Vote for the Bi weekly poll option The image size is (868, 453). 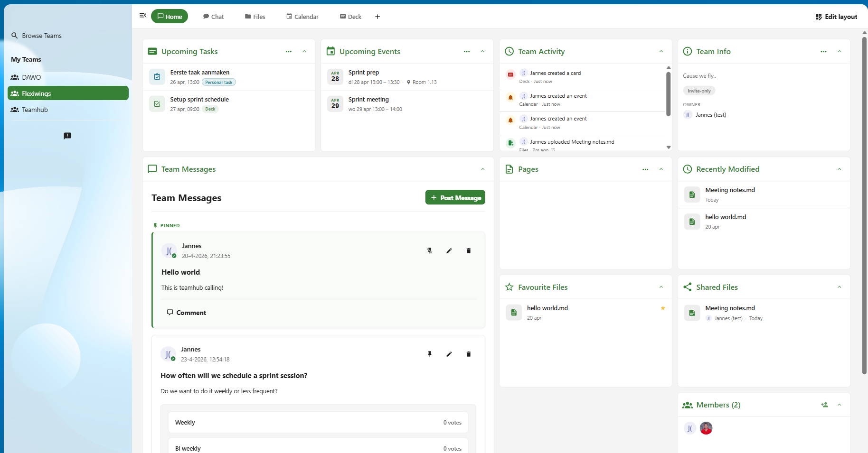click(x=318, y=448)
